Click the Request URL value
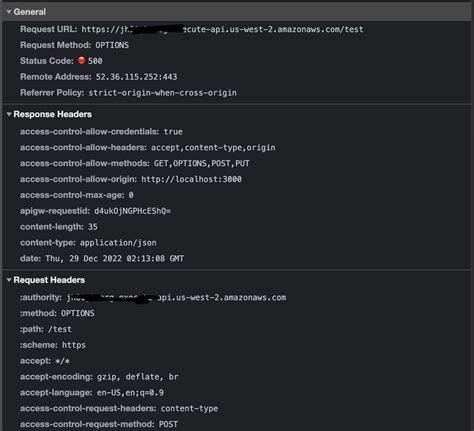The width and height of the screenshot is (474, 431). tap(222, 29)
